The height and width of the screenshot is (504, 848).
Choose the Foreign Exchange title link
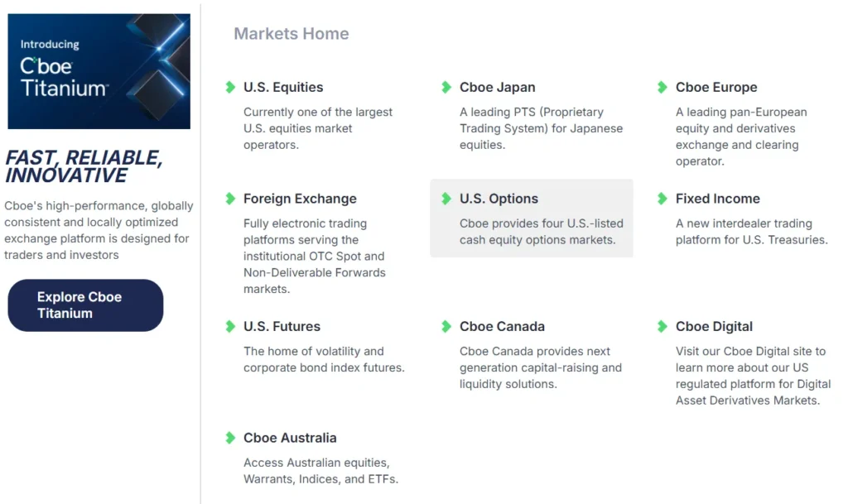300,199
